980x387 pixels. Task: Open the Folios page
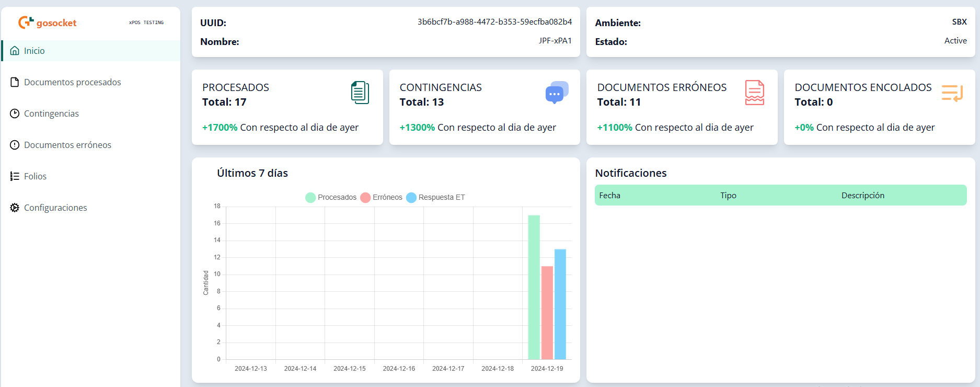click(91, 176)
